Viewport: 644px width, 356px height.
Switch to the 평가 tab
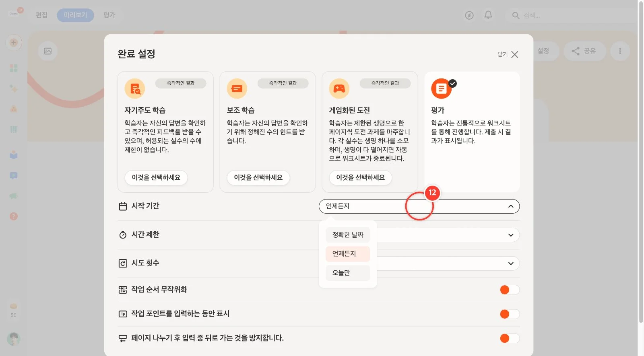coord(109,15)
